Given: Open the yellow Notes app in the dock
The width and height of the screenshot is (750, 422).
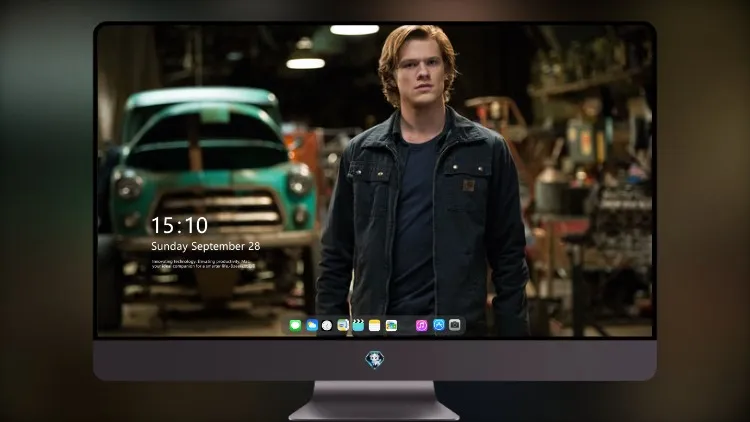Looking at the screenshot, I should (x=375, y=325).
